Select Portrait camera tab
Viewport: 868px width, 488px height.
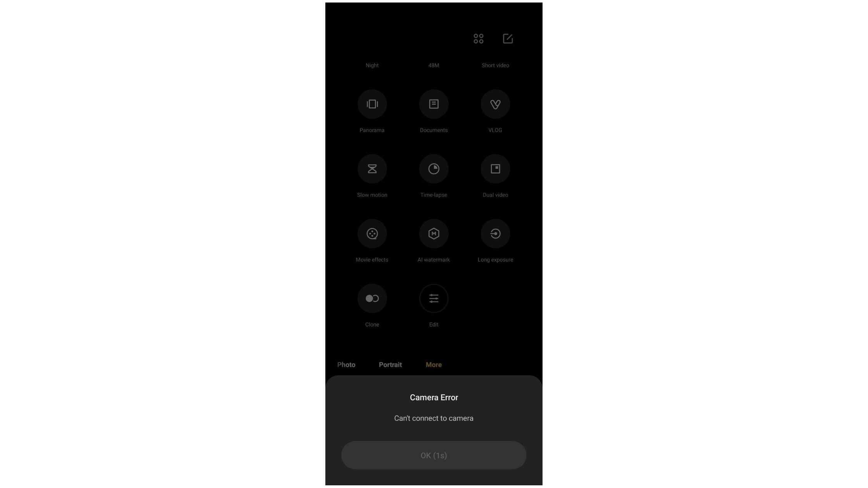tap(390, 364)
